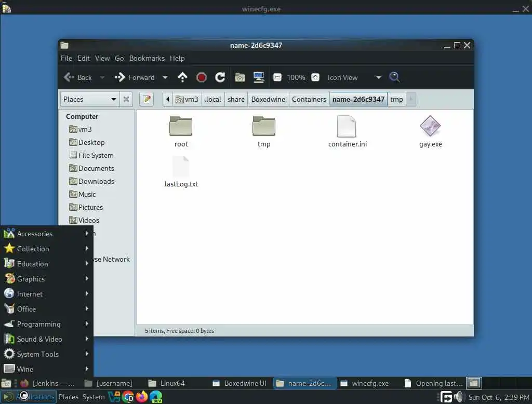This screenshot has height=404, width=532.
Task: Open the System panel menu
Action: [94, 397]
